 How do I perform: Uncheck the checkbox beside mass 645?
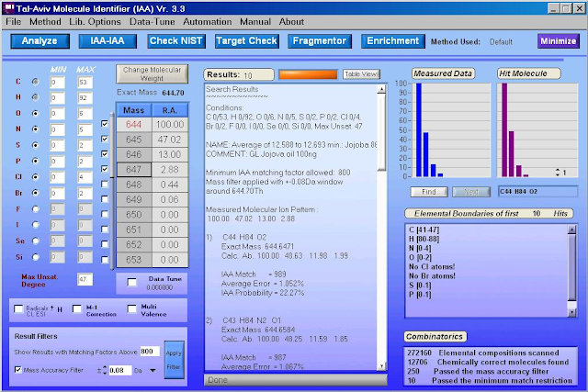[x=105, y=139]
